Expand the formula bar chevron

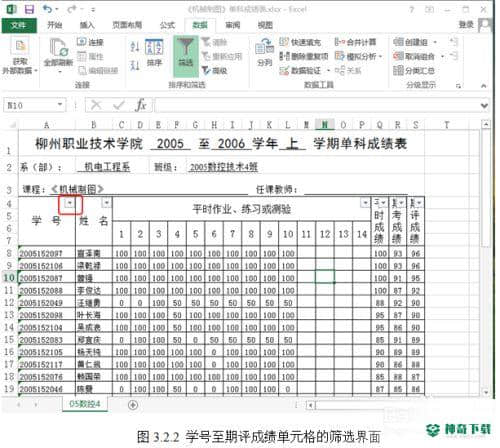[484, 106]
